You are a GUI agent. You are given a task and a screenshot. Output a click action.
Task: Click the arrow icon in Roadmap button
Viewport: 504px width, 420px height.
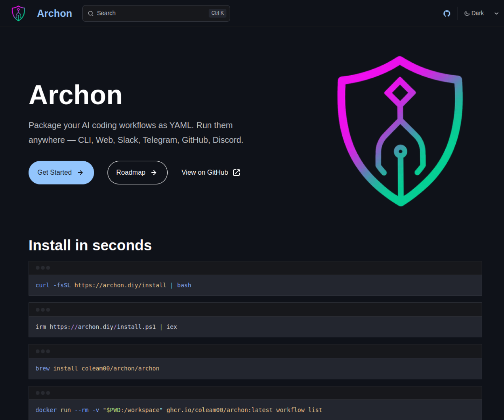click(154, 173)
